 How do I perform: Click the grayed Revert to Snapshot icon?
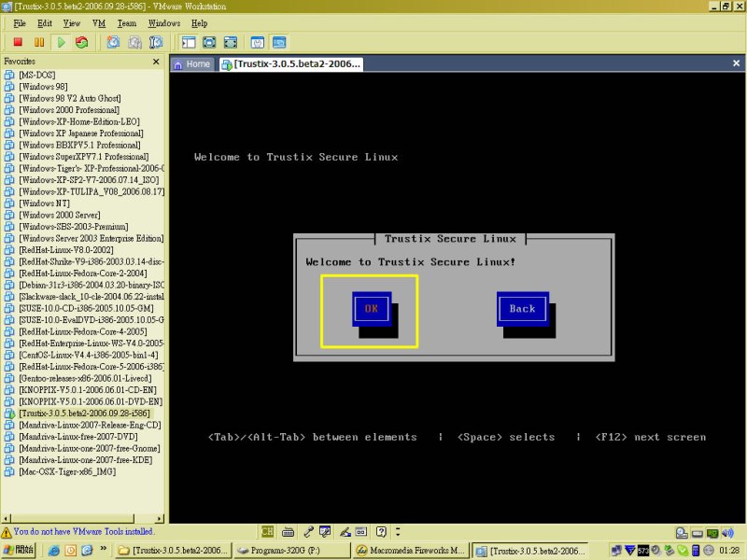click(x=134, y=42)
